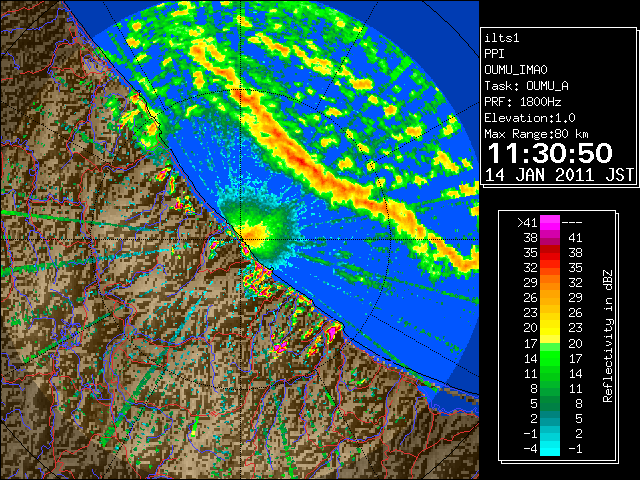Image resolution: width=640 pixels, height=480 pixels.
Task: Click the --- legend entry at top right
Action: point(572,222)
